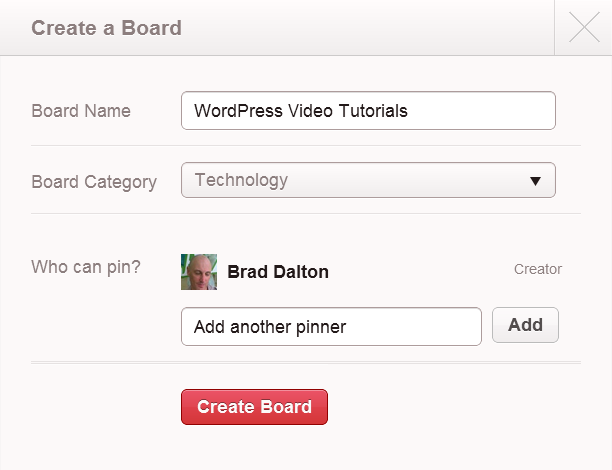612x470 pixels.
Task: Click the Creator role label
Action: pyautogui.click(x=538, y=269)
